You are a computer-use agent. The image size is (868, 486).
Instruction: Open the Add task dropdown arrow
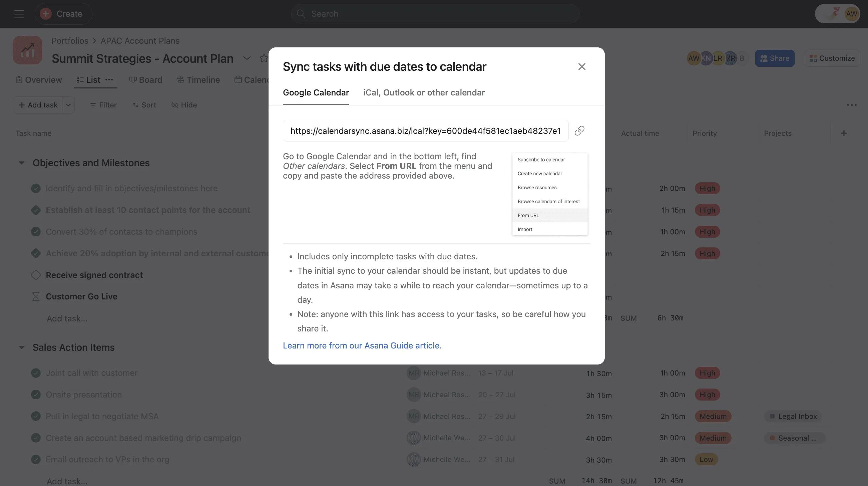[x=68, y=105]
